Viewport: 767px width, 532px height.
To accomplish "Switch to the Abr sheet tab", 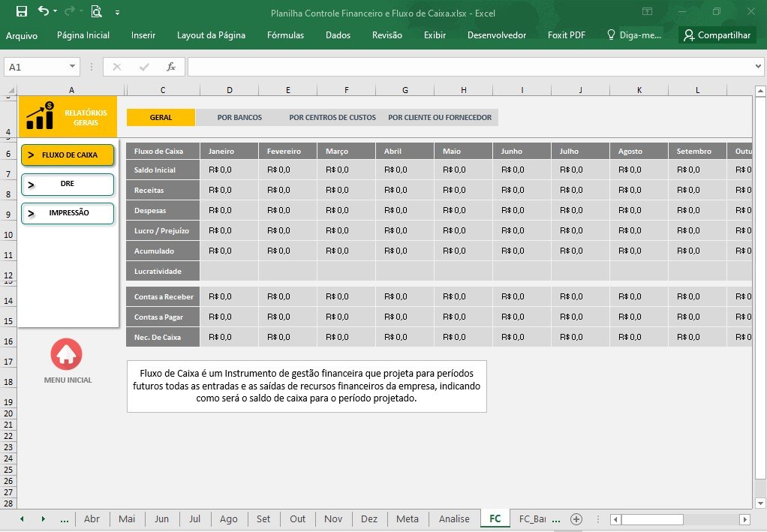I will tap(92, 518).
